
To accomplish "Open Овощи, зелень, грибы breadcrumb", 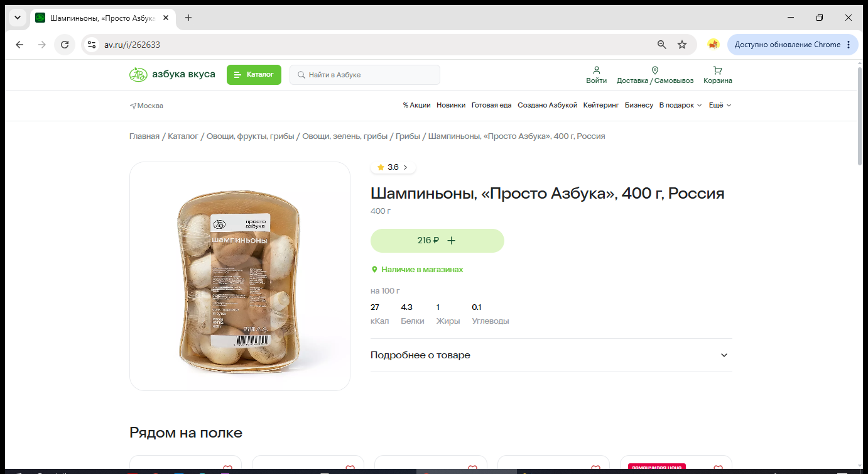I will (345, 136).
